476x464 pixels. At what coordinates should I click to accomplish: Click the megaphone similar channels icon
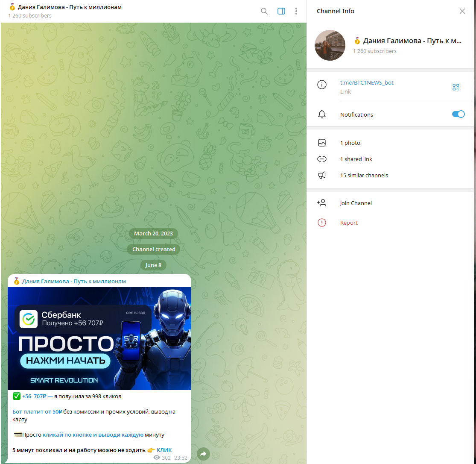pyautogui.click(x=322, y=175)
